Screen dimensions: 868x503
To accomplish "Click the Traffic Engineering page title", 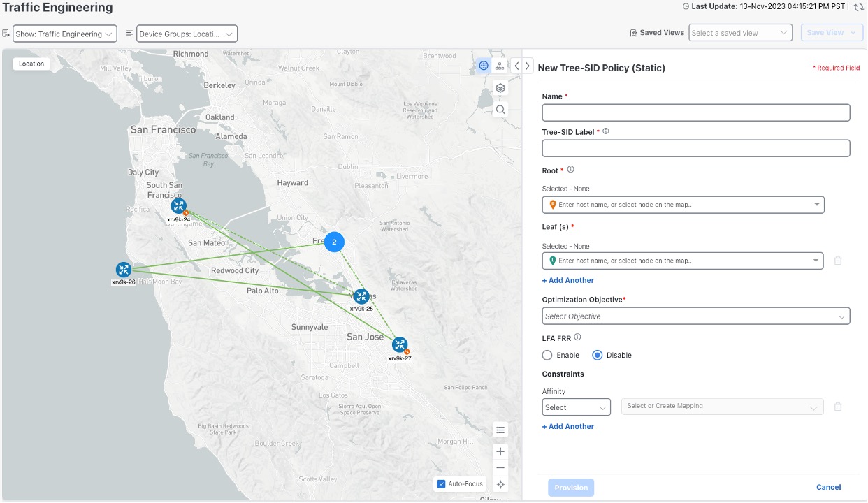I will coord(58,8).
